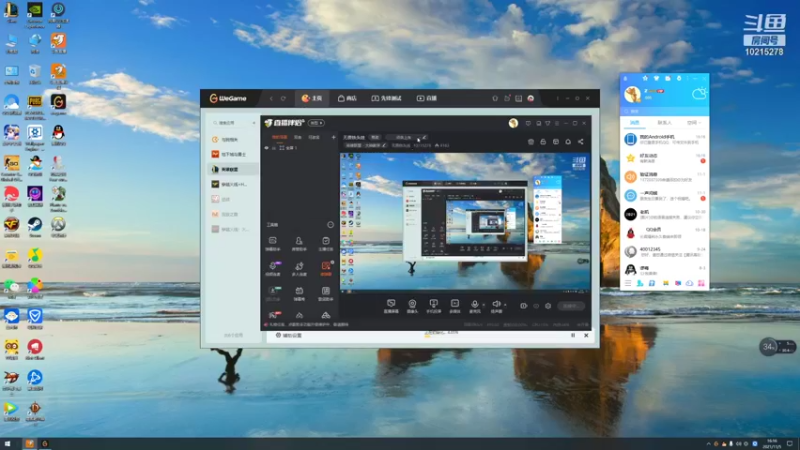This screenshot has width=800, height=450.
Task: Switch to the QQ messages tab
Action: [x=634, y=123]
